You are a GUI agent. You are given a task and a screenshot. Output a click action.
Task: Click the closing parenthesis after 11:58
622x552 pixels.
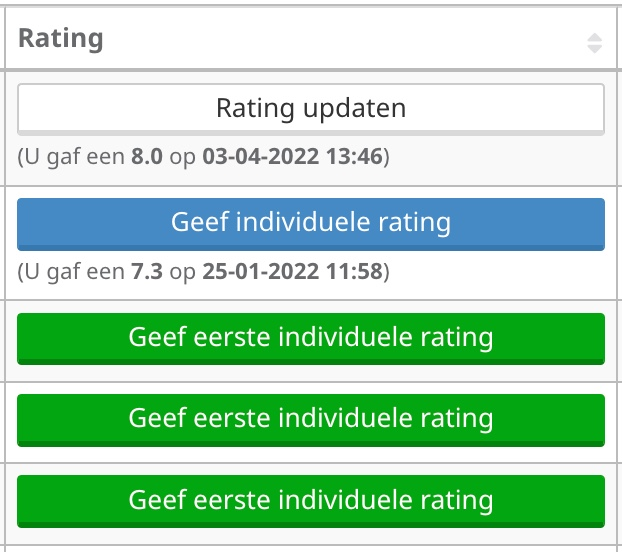click(387, 271)
